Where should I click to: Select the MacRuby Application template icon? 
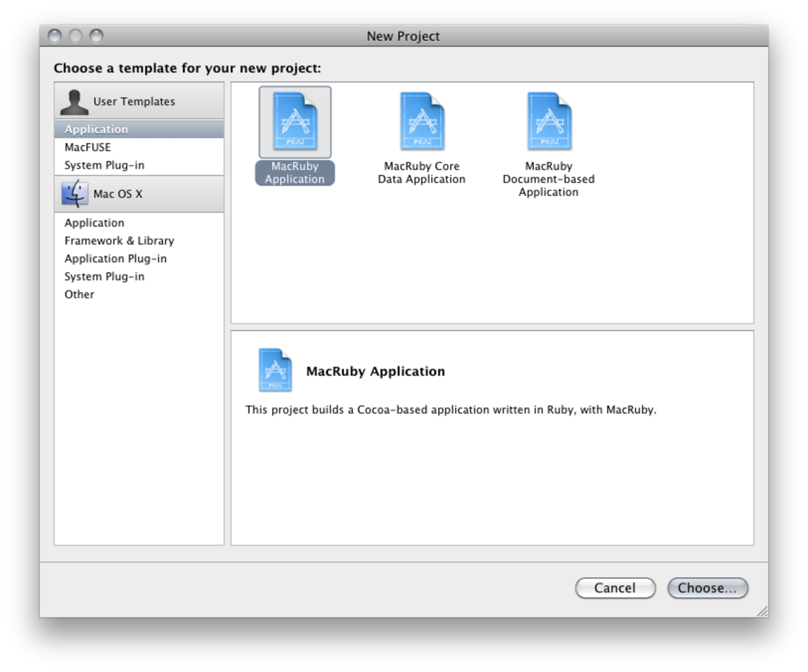295,122
